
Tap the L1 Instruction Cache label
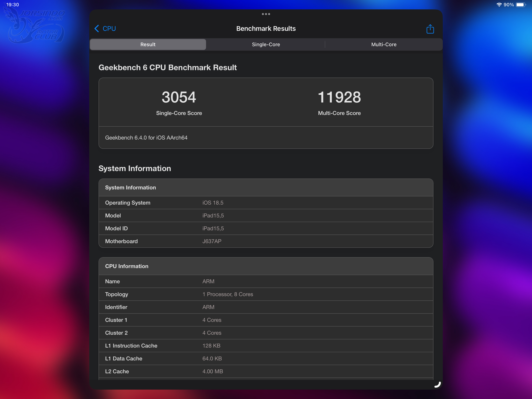click(x=131, y=346)
